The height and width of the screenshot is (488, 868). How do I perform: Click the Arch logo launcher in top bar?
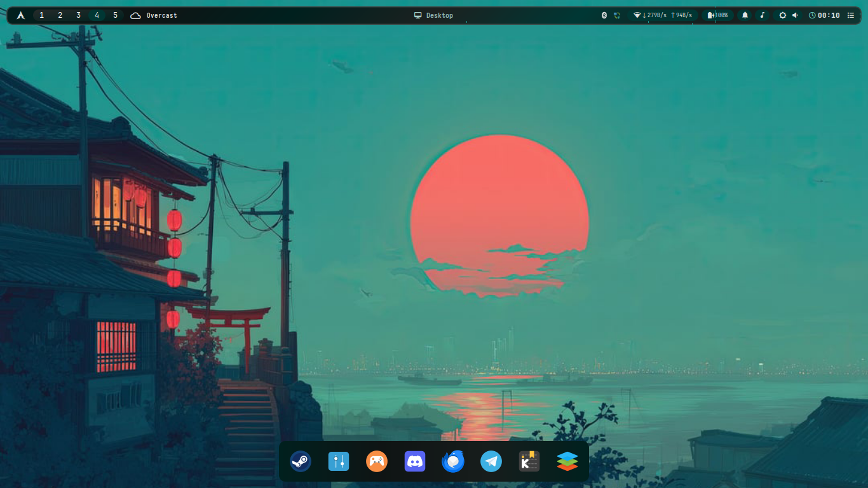click(21, 15)
